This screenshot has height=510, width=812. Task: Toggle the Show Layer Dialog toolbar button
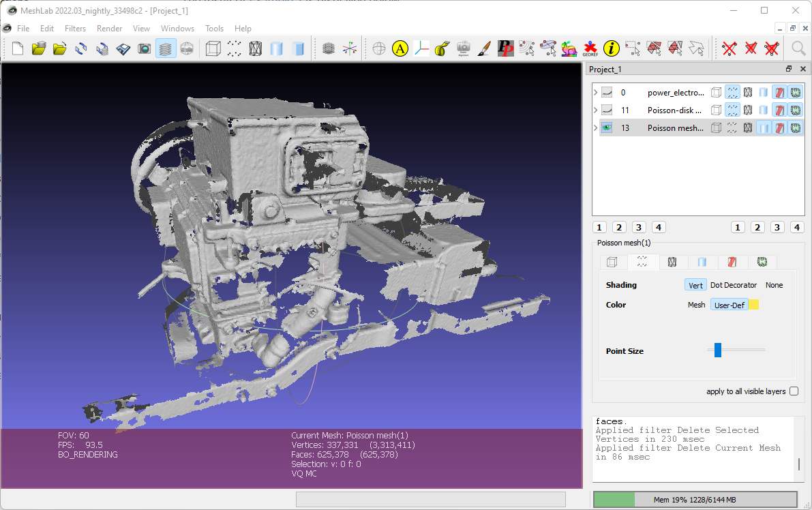tap(166, 48)
